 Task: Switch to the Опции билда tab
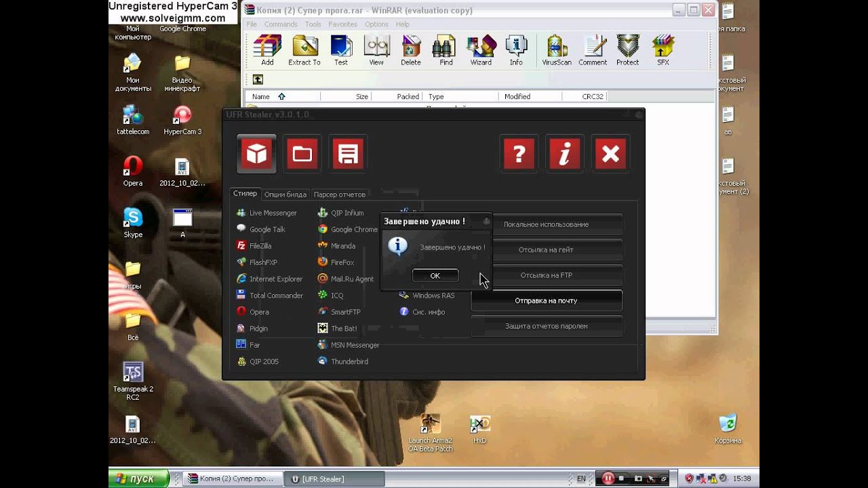(x=285, y=195)
